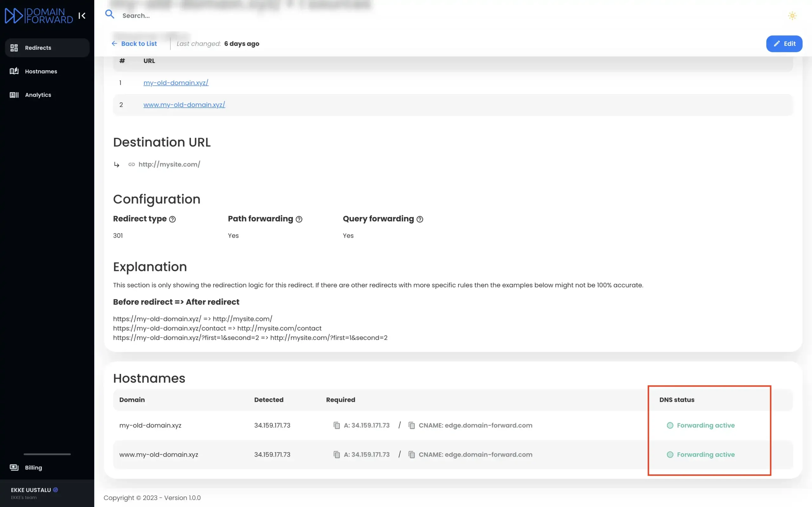
Task: Open the Analytics section in sidebar
Action: tap(37, 95)
